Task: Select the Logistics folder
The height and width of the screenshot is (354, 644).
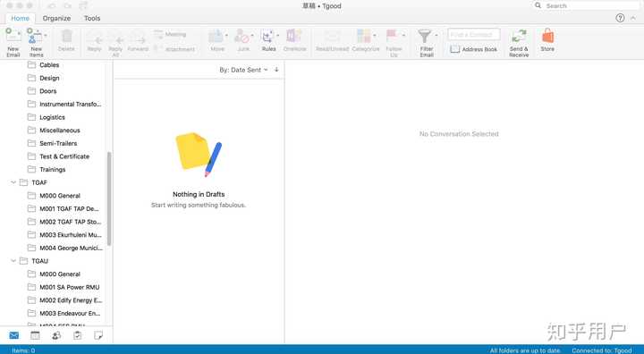Action: [52, 117]
